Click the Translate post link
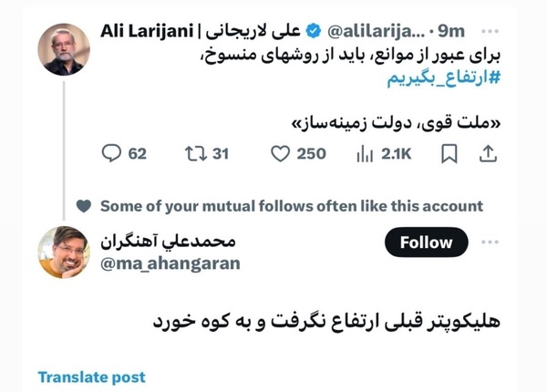Image resolution: width=547 pixels, height=392 pixels. tap(91, 377)
